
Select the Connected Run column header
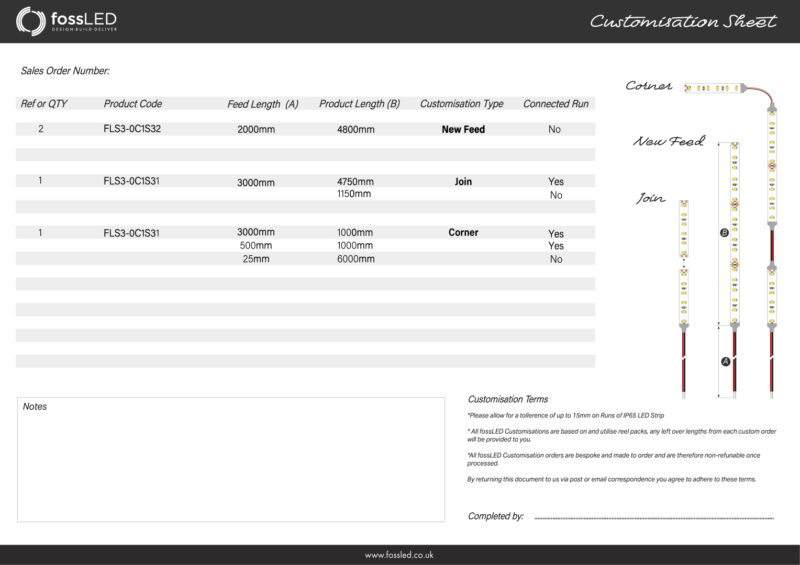[x=556, y=104]
